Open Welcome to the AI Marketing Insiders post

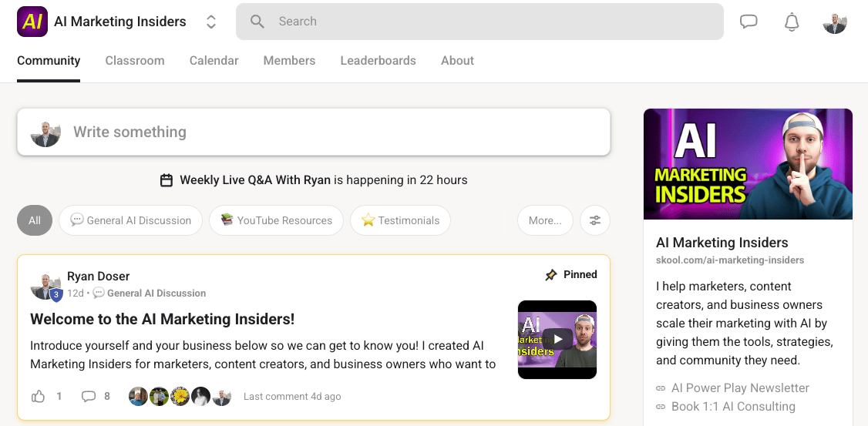click(162, 319)
